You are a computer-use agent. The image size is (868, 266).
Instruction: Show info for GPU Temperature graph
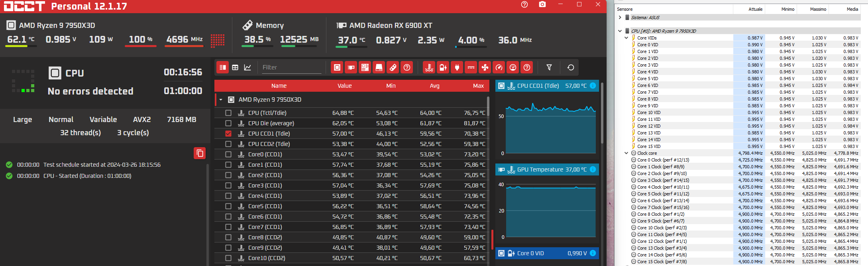tap(593, 169)
